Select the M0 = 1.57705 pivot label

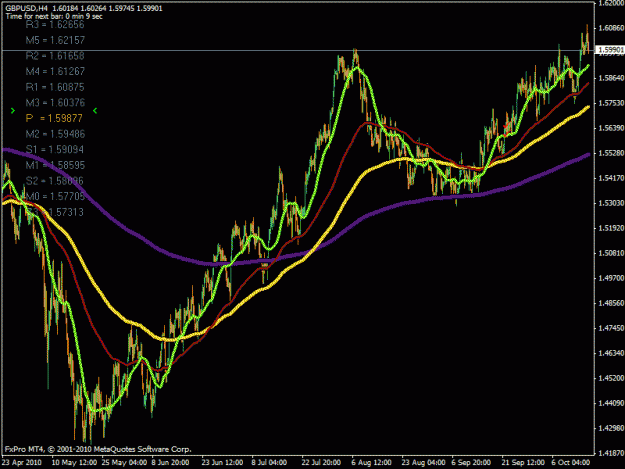click(x=55, y=196)
